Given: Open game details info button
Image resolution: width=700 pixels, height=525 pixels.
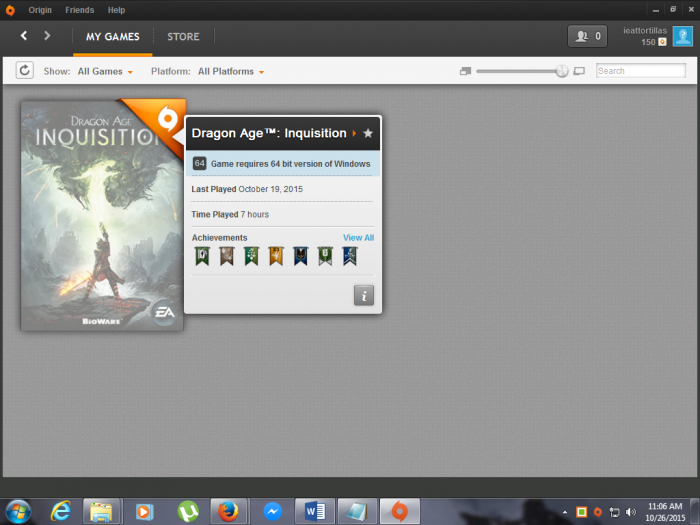Looking at the screenshot, I should pos(363,295).
